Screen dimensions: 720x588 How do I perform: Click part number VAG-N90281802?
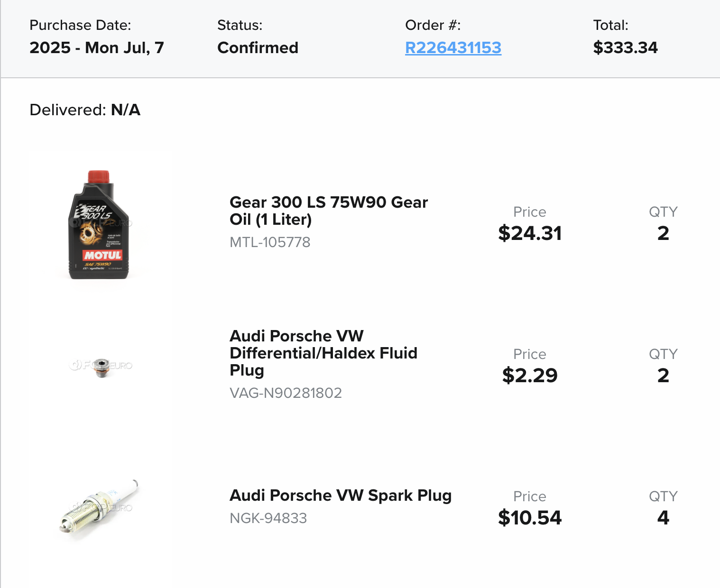[286, 393]
